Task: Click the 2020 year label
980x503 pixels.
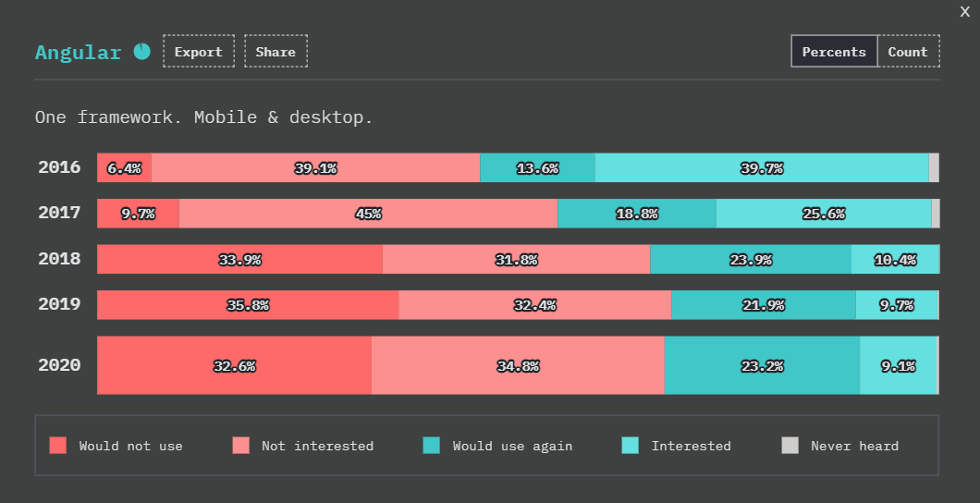Action: pos(59,365)
